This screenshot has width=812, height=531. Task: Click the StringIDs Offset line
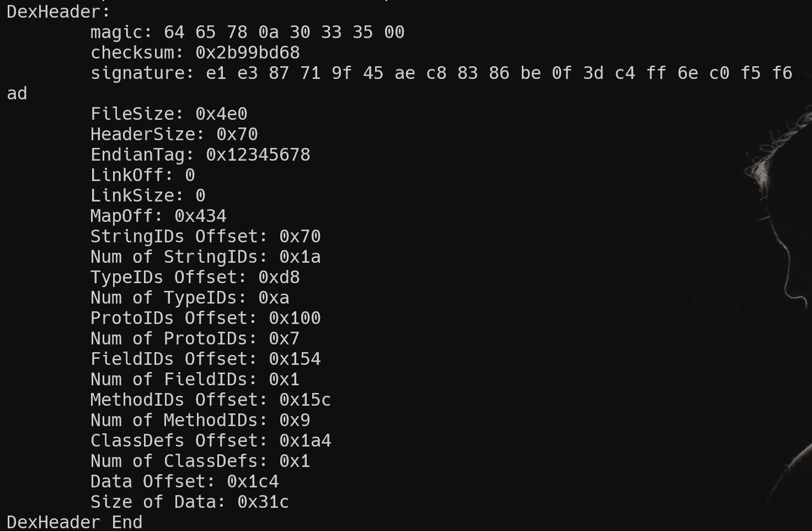205,237
